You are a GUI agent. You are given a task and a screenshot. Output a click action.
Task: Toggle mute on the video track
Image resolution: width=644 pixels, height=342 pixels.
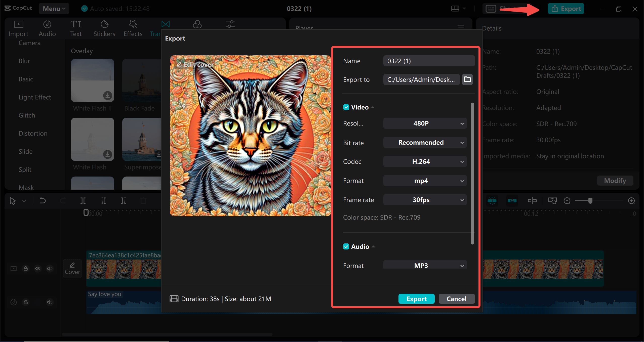pos(50,269)
